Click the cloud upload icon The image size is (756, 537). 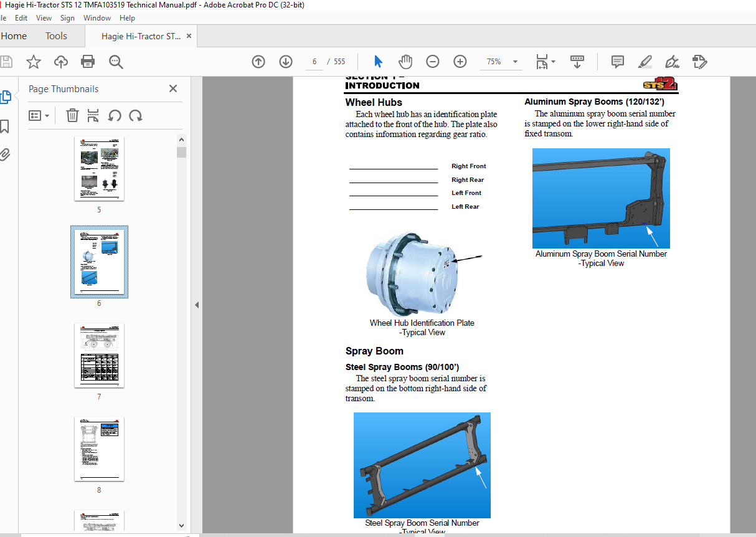click(60, 62)
